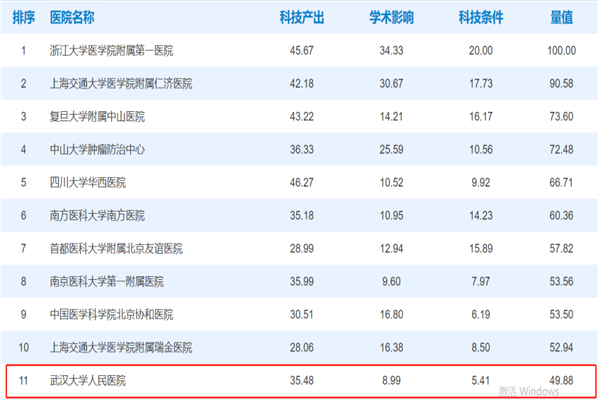Click value 16.38 in 学术影响
Screen dimensions: 600x400
[391, 348]
